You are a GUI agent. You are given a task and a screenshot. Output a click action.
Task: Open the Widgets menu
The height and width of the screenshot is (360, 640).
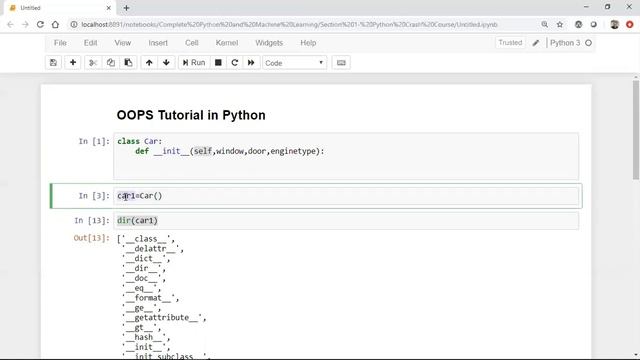click(269, 43)
